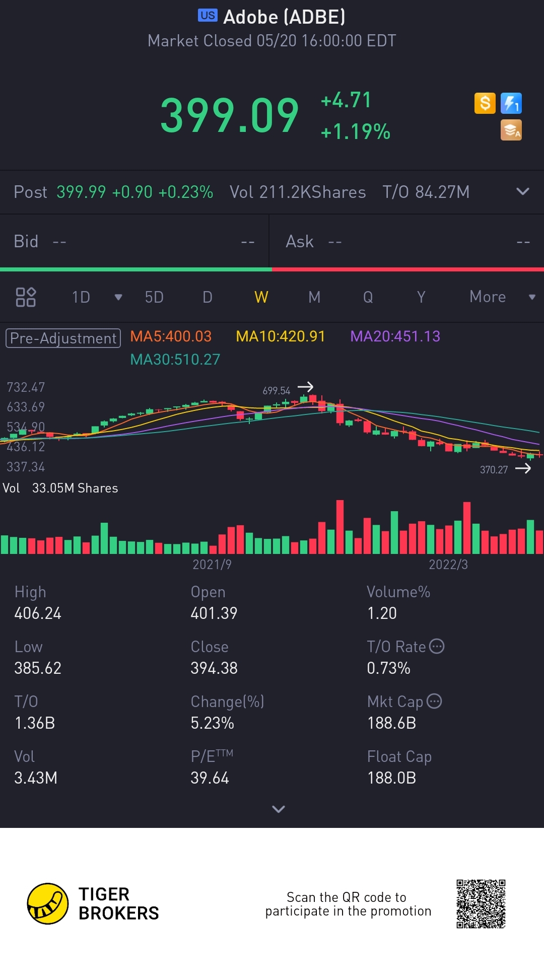544x980 pixels.
Task: Tap the Adobe (ADBE) title
Action: pyautogui.click(x=284, y=17)
